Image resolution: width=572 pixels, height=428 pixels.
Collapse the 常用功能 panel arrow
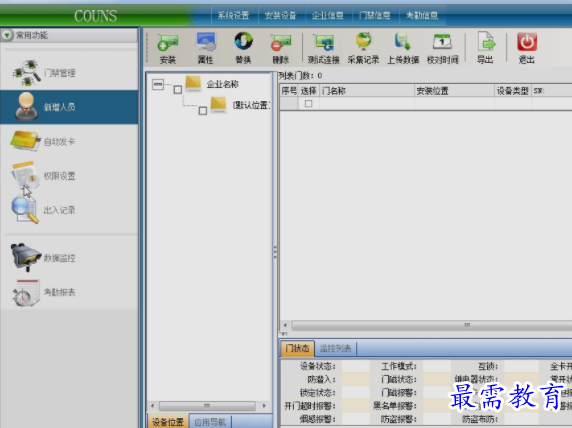[x=7, y=35]
